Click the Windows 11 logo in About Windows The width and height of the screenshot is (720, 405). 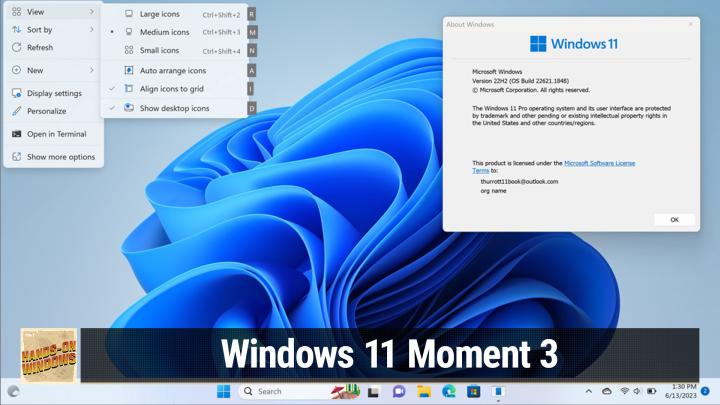pyautogui.click(x=574, y=44)
